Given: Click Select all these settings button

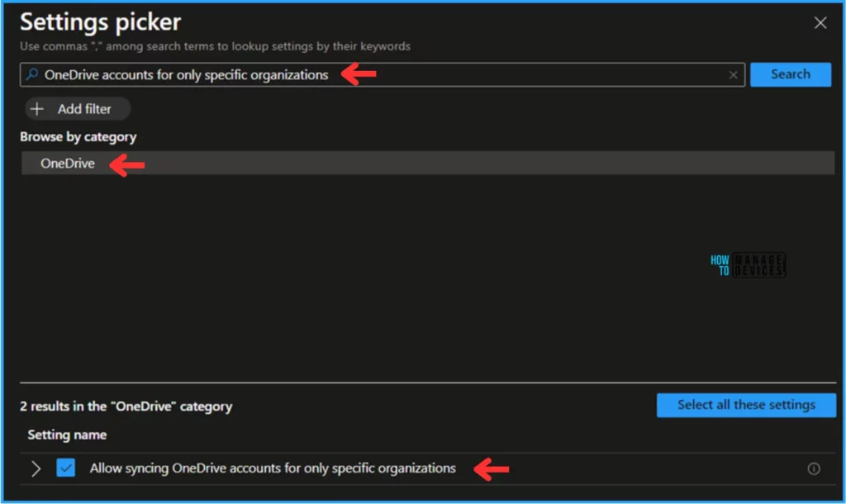Looking at the screenshot, I should pos(746,405).
